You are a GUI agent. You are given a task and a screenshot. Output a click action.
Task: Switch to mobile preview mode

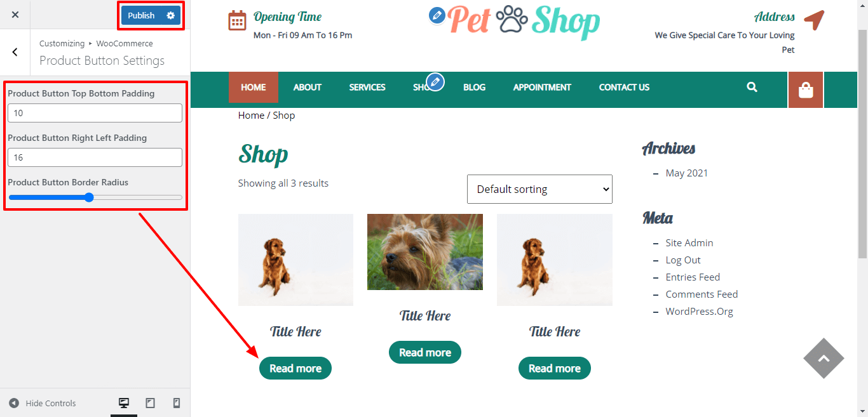(177, 403)
